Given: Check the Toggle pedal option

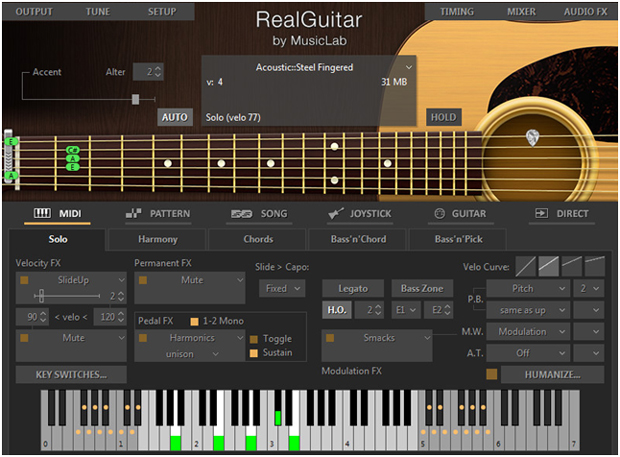Looking at the screenshot, I should tap(254, 339).
